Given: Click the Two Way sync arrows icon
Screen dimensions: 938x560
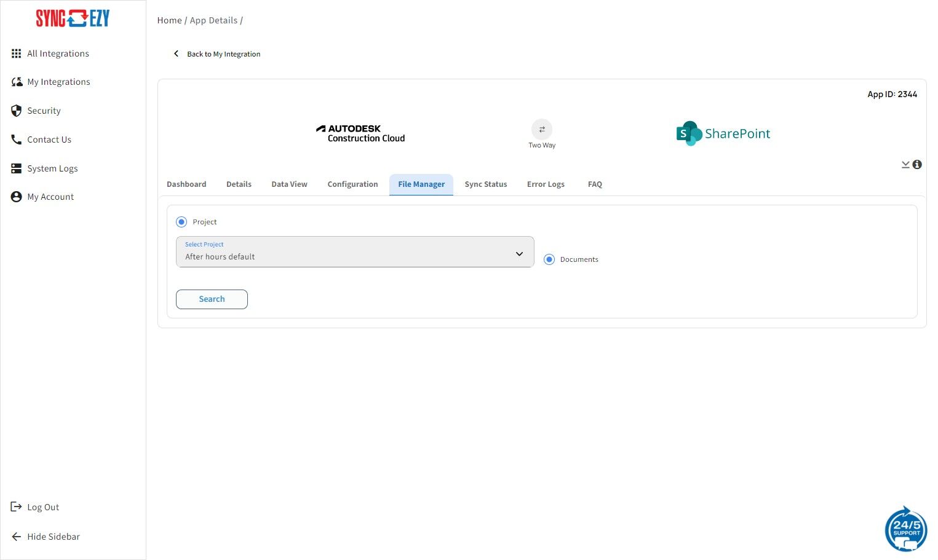Looking at the screenshot, I should 542,129.
